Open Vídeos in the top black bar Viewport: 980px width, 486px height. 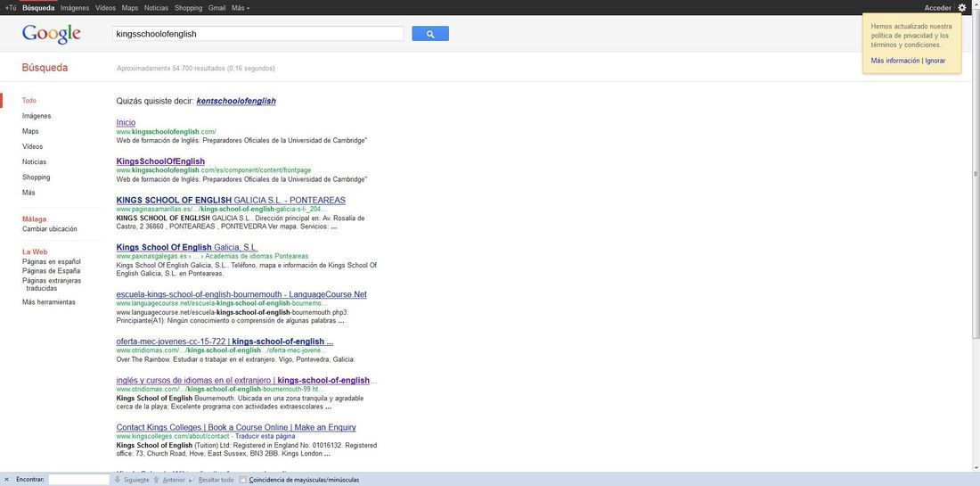pyautogui.click(x=106, y=8)
